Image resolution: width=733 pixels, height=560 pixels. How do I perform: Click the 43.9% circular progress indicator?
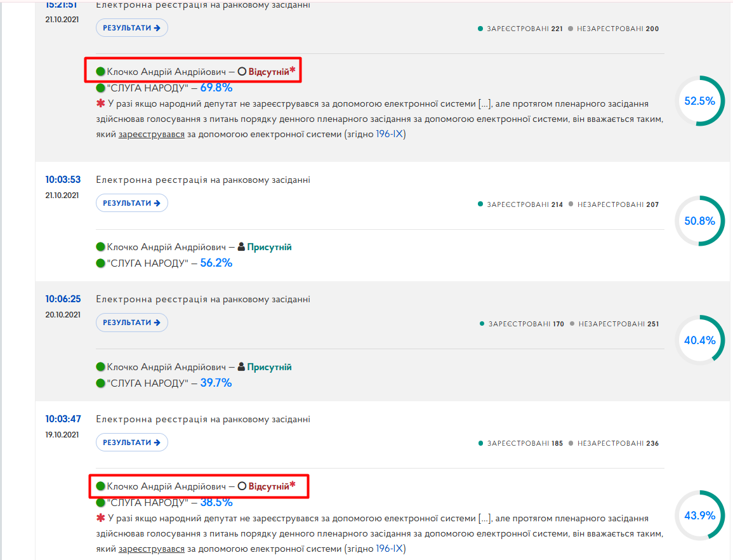tap(699, 516)
